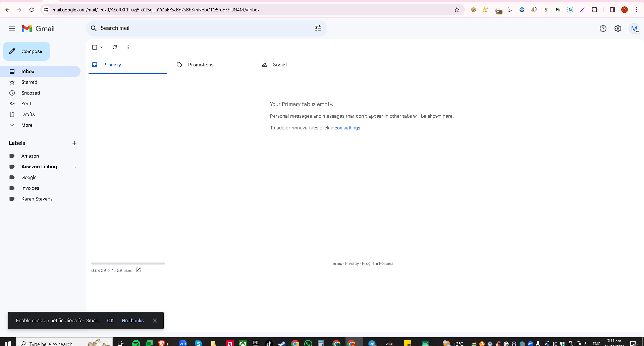Click the browser back arrow
Screen dimensions: 644x346
coord(7,10)
